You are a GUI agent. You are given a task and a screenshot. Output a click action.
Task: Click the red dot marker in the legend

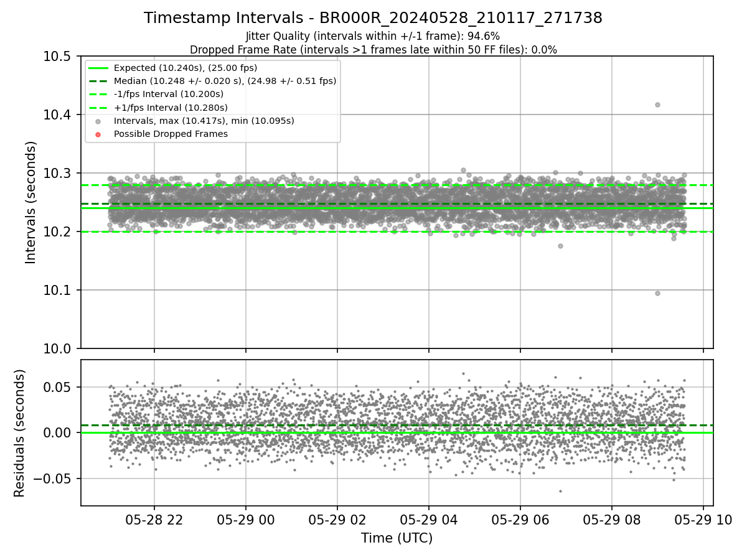[x=99, y=134]
